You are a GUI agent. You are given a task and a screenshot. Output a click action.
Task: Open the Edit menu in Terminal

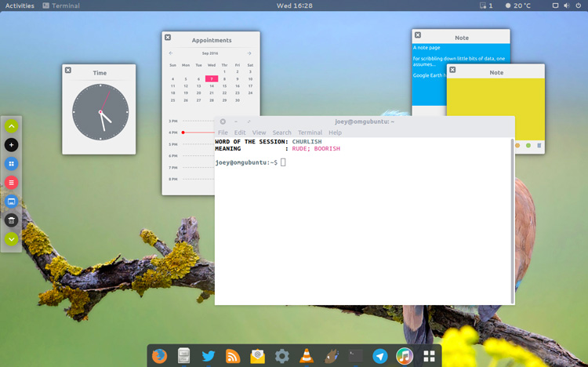click(240, 133)
